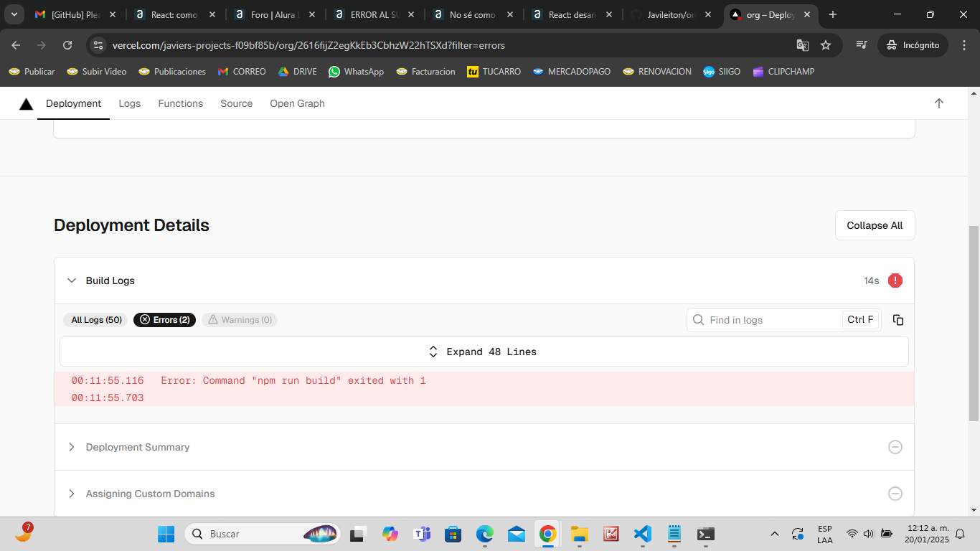Open the Terminal app from the taskbar
Viewport: 980px width, 551px height.
[x=705, y=534]
